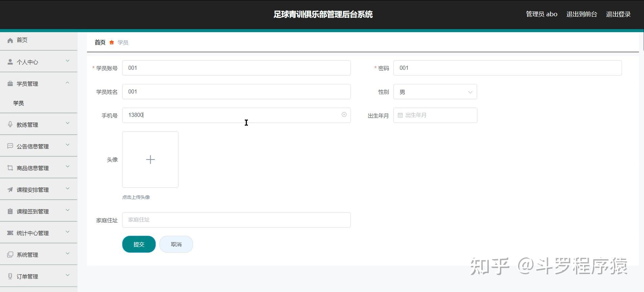Open the 课程安排管理 sidebar menu

click(x=39, y=189)
